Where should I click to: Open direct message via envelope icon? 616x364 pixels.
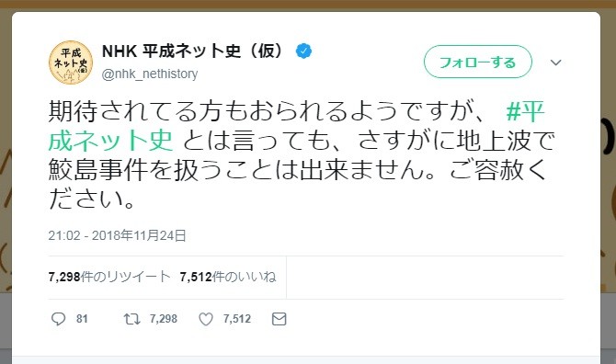click(x=279, y=319)
